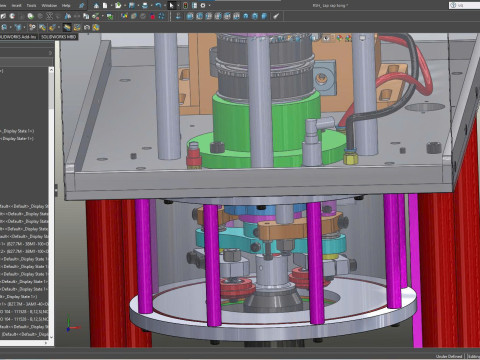Toggle Hide/Show Items eye in viewport toolbar
This screenshot has height=360, width=480.
coord(326,38)
